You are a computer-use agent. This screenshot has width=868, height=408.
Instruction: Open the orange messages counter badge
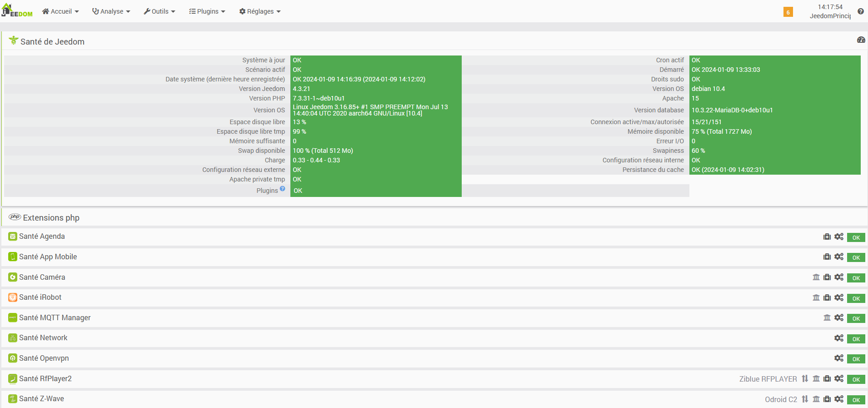[x=788, y=12]
